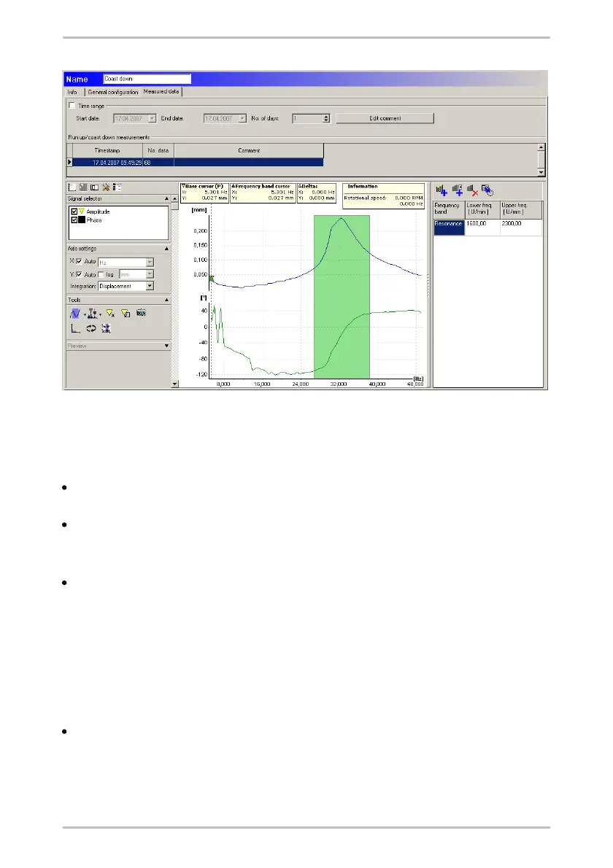
Task: Select the blue curve zoom tool icon
Action: click(75, 314)
